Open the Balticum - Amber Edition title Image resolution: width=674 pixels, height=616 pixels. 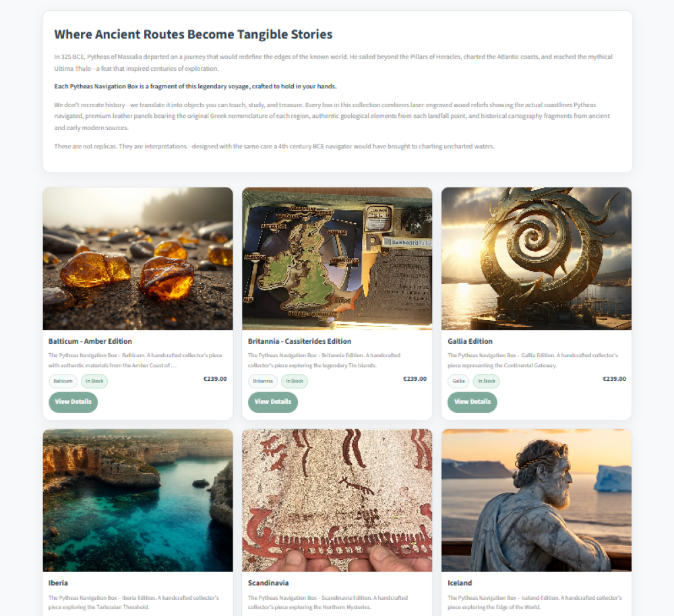tap(90, 341)
